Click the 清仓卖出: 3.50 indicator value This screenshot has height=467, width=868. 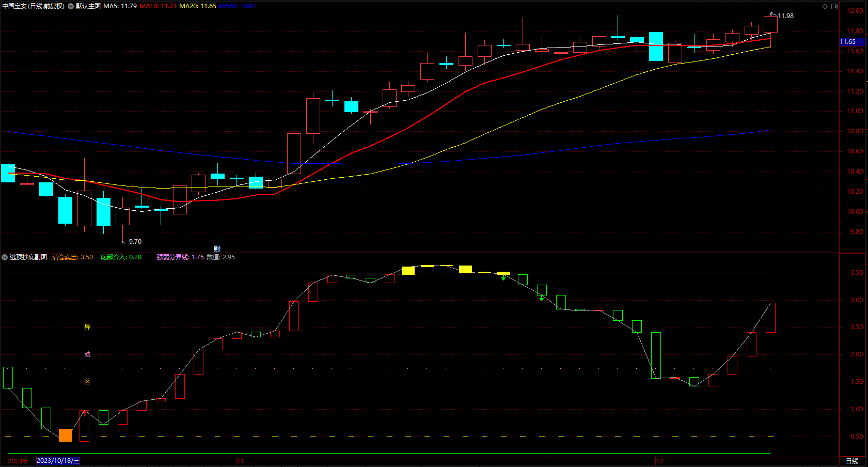tap(73, 257)
